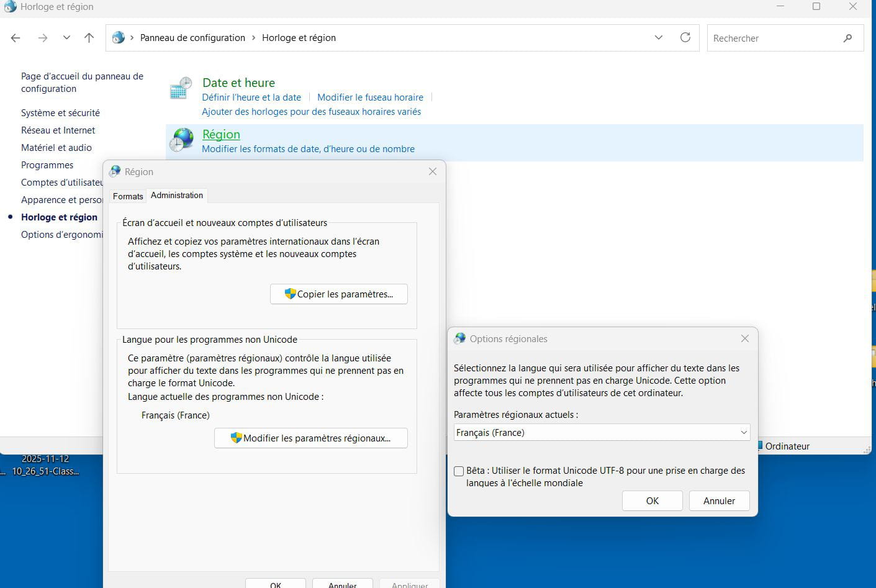Click the Copier les paramètres button
876x588 pixels.
(339, 294)
